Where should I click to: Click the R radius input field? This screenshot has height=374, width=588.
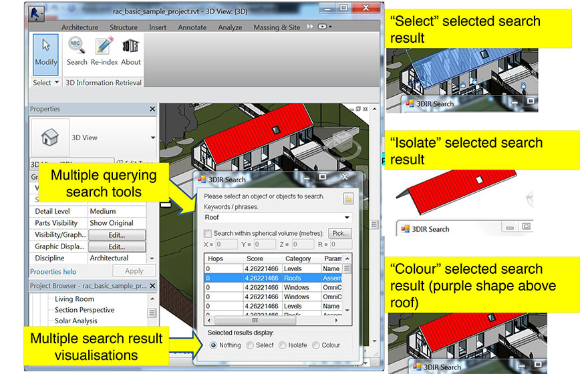coord(341,244)
